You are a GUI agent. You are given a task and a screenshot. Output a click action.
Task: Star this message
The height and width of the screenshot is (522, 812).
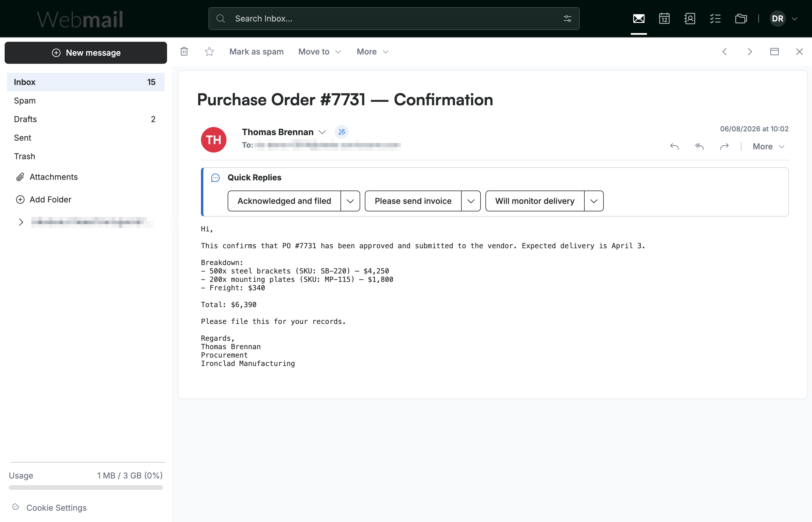209,52
